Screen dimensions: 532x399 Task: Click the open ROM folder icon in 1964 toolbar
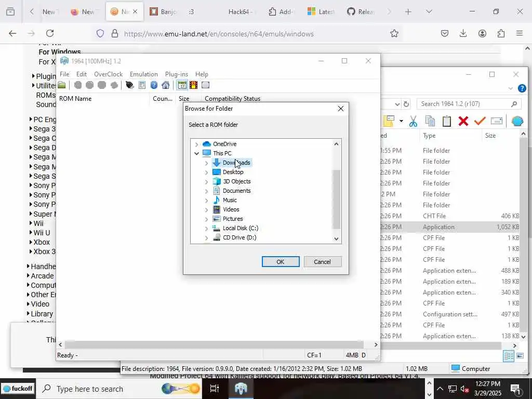[x=62, y=85]
